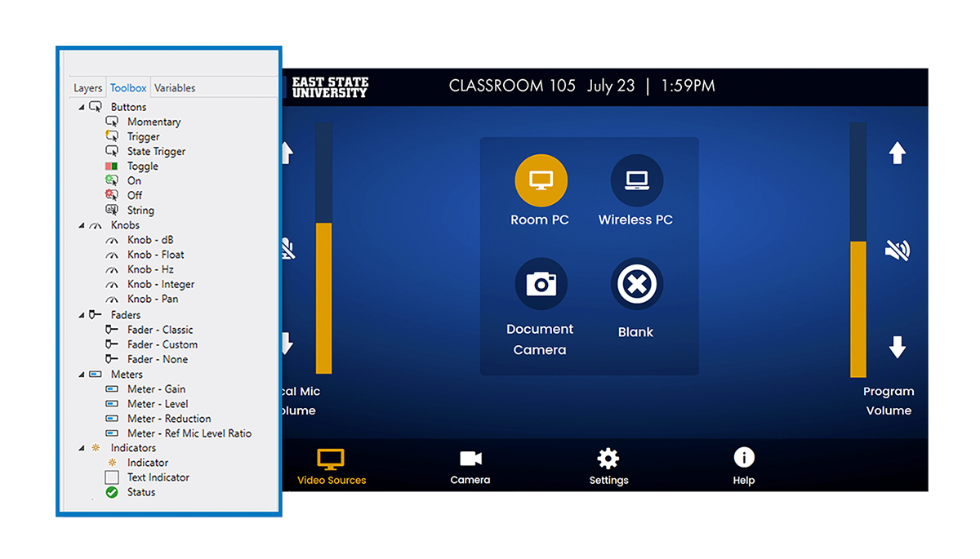Click the Local Mic Volume level bar
Viewport: 980px width, 559px height.
pyautogui.click(x=323, y=248)
